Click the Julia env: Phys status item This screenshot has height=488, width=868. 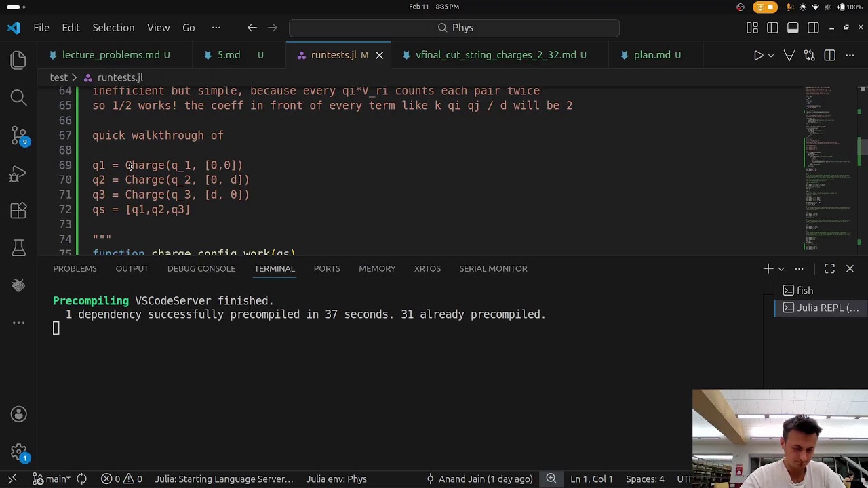pyautogui.click(x=336, y=479)
